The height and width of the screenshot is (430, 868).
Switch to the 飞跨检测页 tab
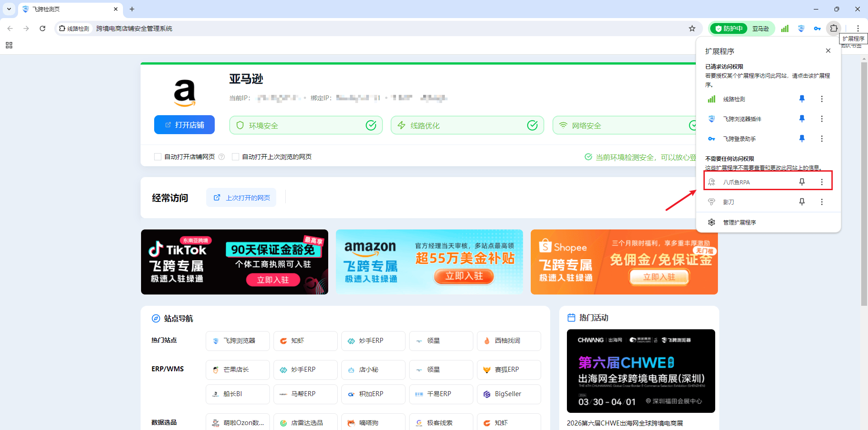68,9
